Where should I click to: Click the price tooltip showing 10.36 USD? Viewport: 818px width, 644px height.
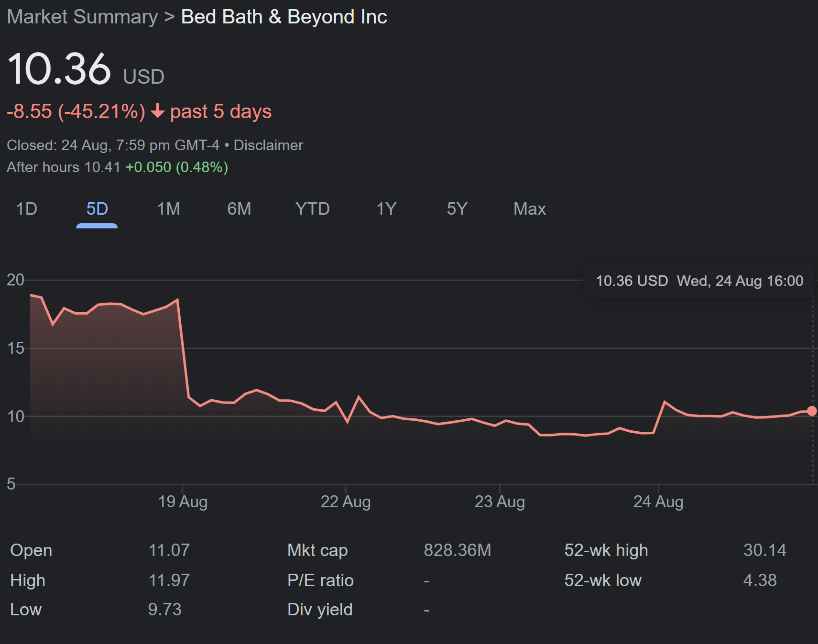click(x=699, y=281)
